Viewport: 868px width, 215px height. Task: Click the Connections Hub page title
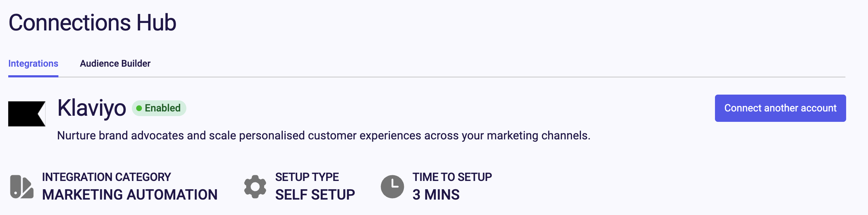pyautogui.click(x=92, y=23)
